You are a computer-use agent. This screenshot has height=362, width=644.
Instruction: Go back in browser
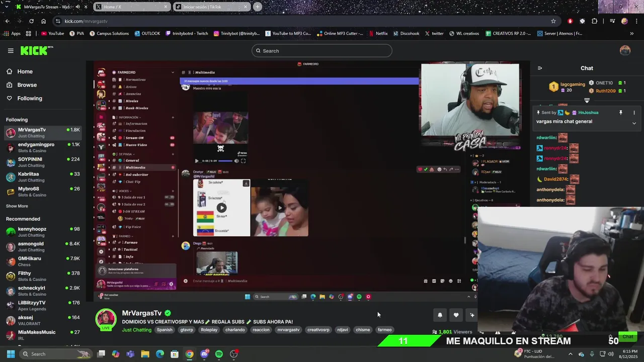7,21
